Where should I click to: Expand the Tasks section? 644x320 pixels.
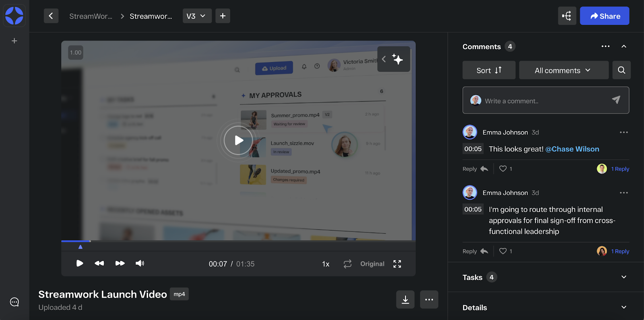624,277
